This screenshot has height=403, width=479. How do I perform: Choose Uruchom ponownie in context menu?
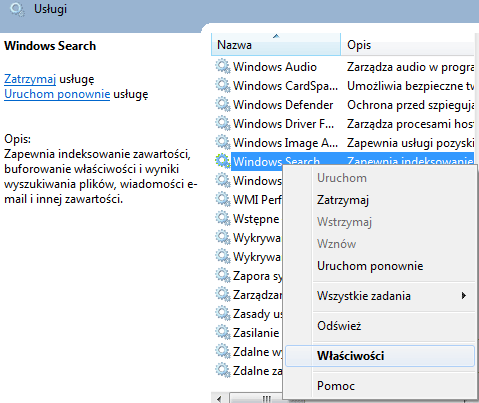[x=380, y=266]
